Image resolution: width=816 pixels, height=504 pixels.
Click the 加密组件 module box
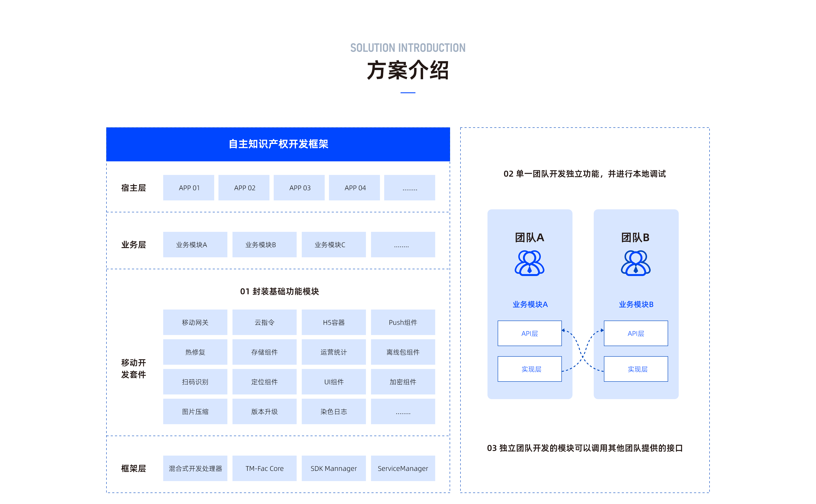[x=403, y=382]
